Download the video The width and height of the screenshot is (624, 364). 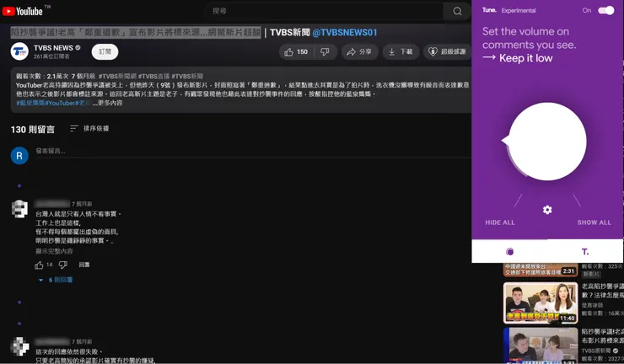pos(401,51)
